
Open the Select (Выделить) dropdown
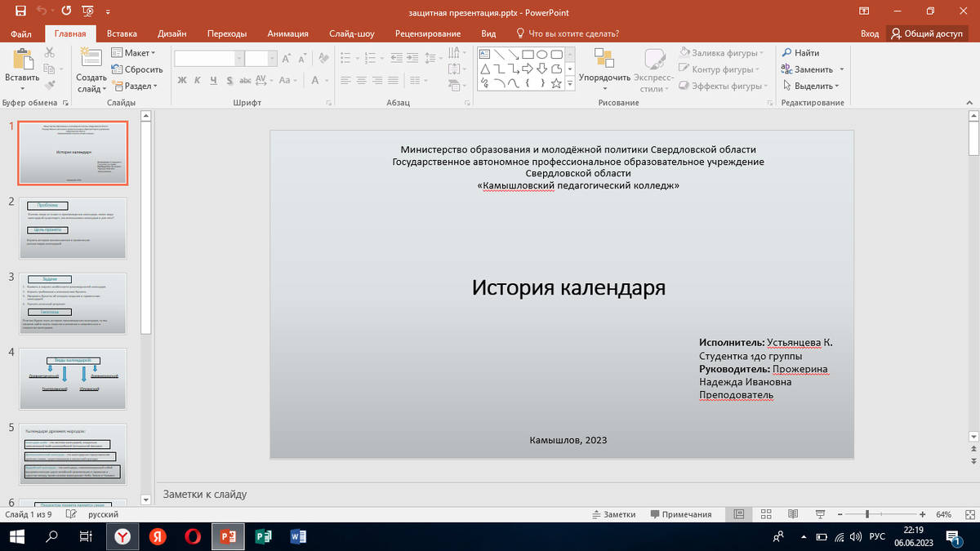pyautogui.click(x=811, y=86)
